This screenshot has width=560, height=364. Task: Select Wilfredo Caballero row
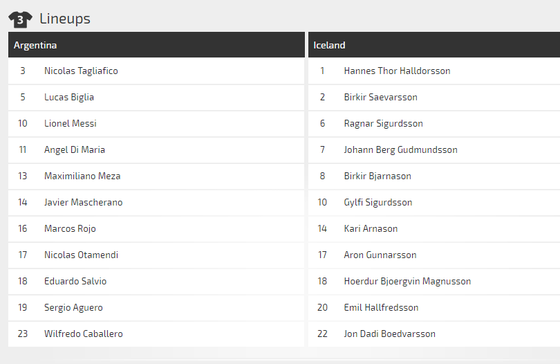click(x=156, y=334)
